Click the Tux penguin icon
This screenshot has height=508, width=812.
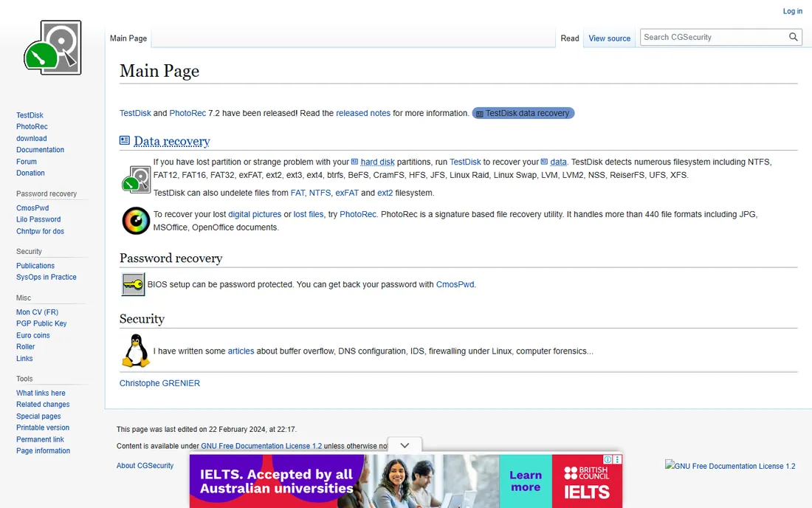(136, 351)
